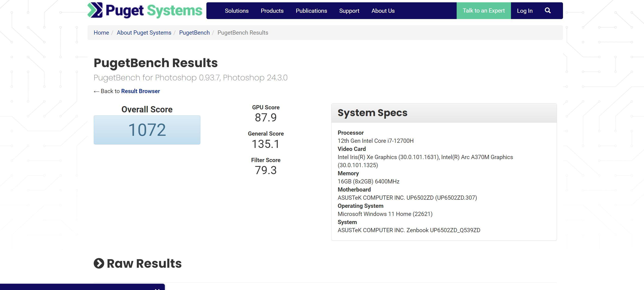Go to the Home breadcrumb
644x290 pixels.
[x=101, y=33]
